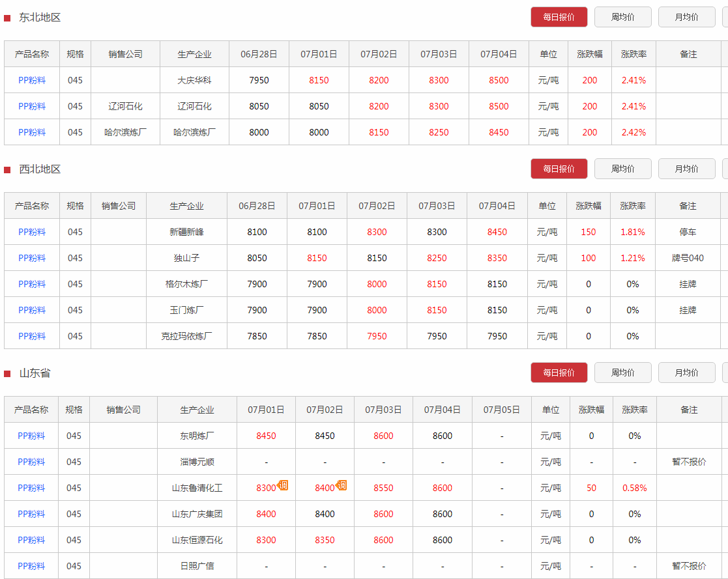Click the 西北地区 section heading
The width and height of the screenshot is (728, 579).
[40, 169]
